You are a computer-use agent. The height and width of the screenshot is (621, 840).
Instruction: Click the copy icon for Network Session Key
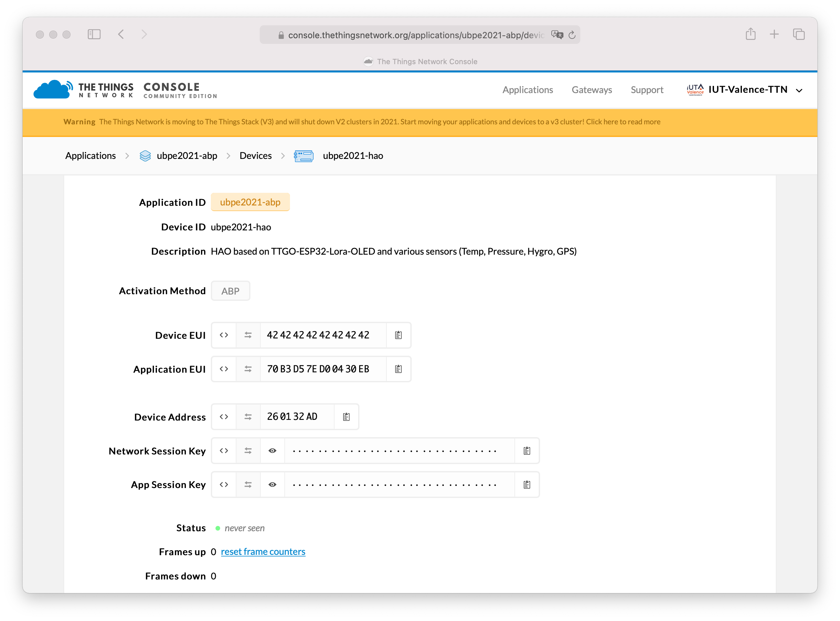527,450
